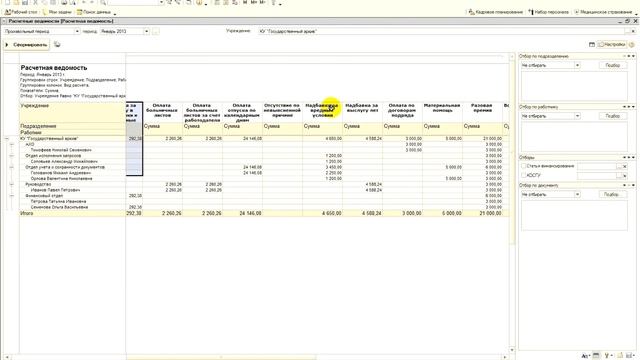Select the Оплата больничных листов column header
Screen dimensions: 640x360
(x=162, y=112)
